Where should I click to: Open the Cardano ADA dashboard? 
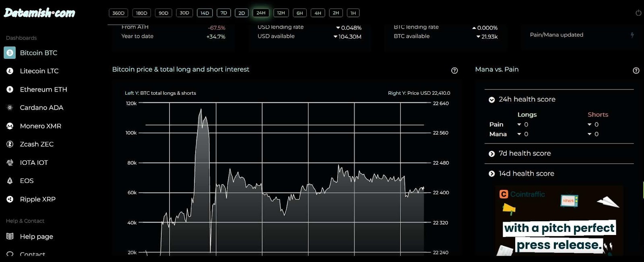41,108
